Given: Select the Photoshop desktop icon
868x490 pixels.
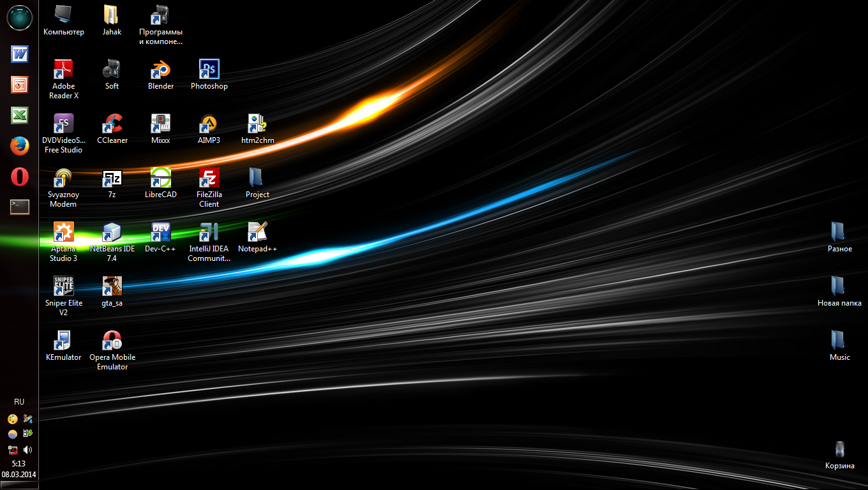Looking at the screenshot, I should [x=209, y=69].
